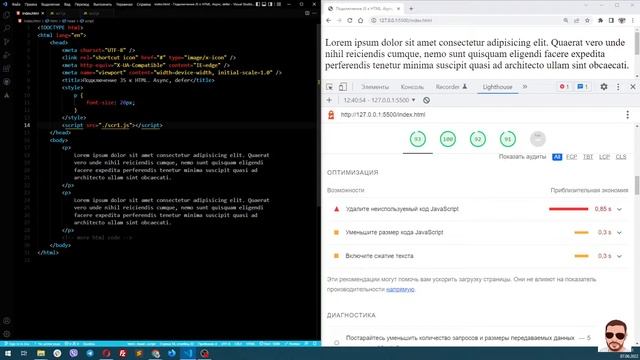Click the Chrome address bar with 127.0.0.1:5500

(465, 20)
